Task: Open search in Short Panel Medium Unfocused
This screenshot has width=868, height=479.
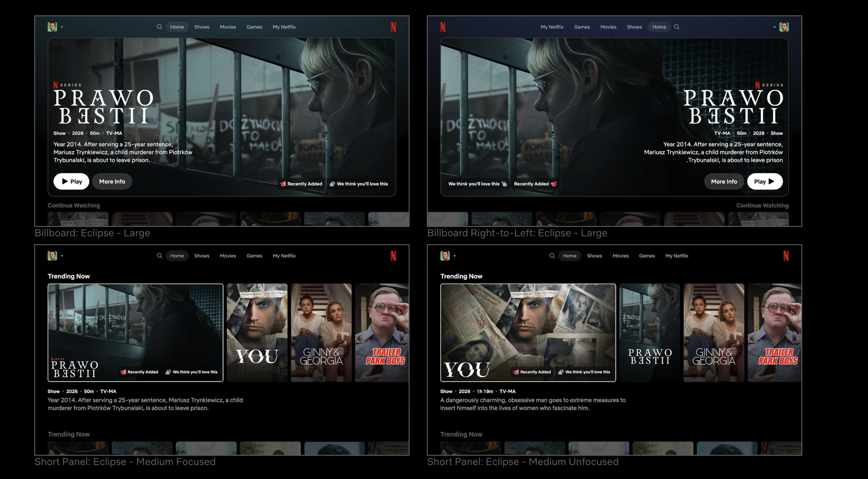Action: point(552,256)
